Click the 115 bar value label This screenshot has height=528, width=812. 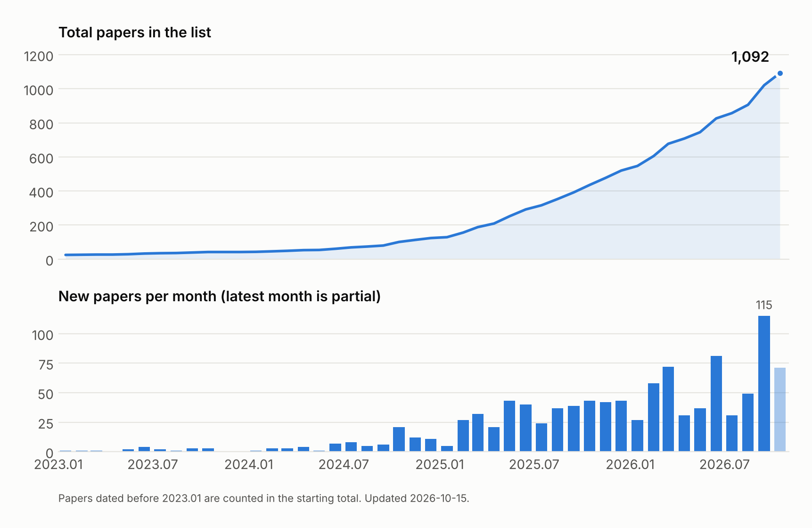pos(764,305)
